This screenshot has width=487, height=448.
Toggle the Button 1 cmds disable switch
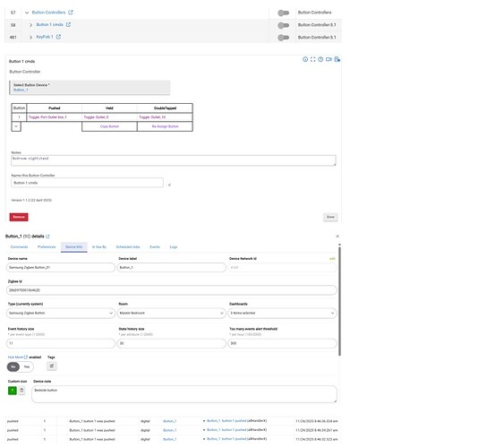(283, 25)
